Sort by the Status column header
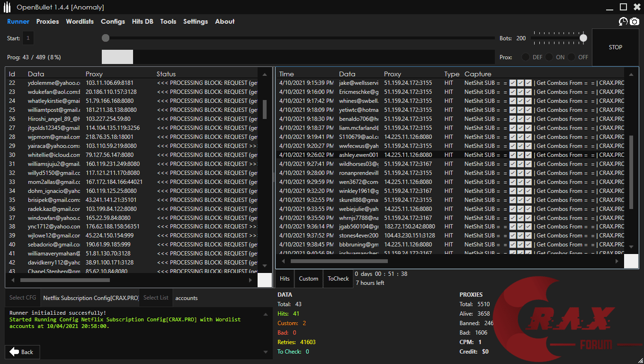The height and width of the screenshot is (364, 644). [x=166, y=74]
